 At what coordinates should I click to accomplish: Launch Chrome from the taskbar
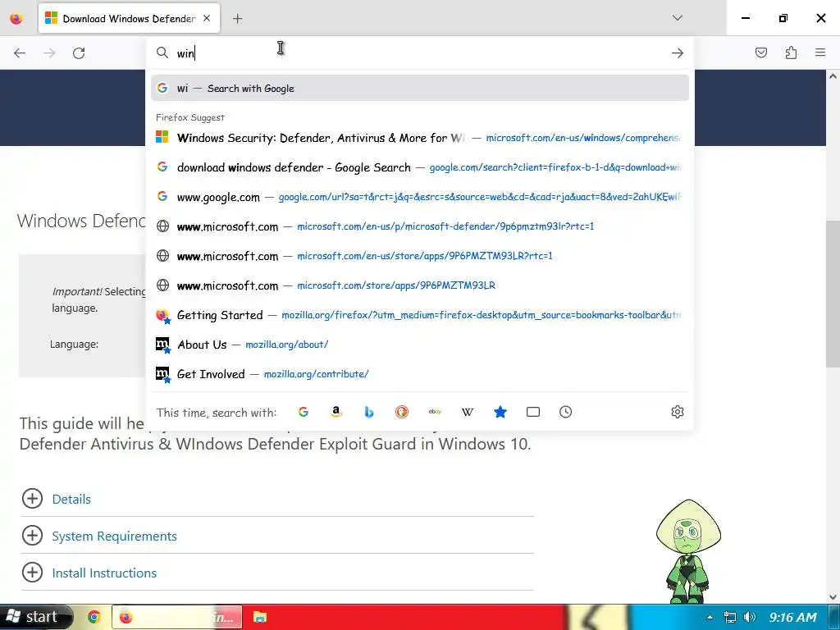[94, 617]
